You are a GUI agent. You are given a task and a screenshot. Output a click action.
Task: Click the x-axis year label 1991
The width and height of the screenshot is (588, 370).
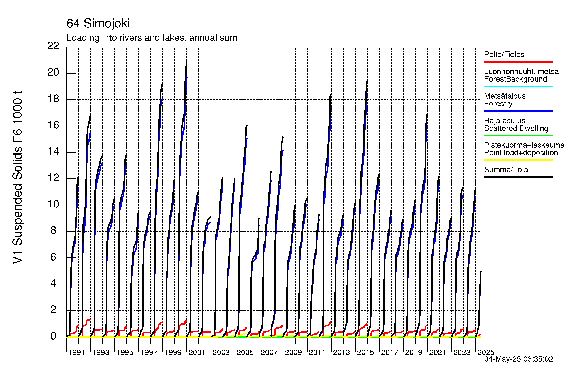76,352
